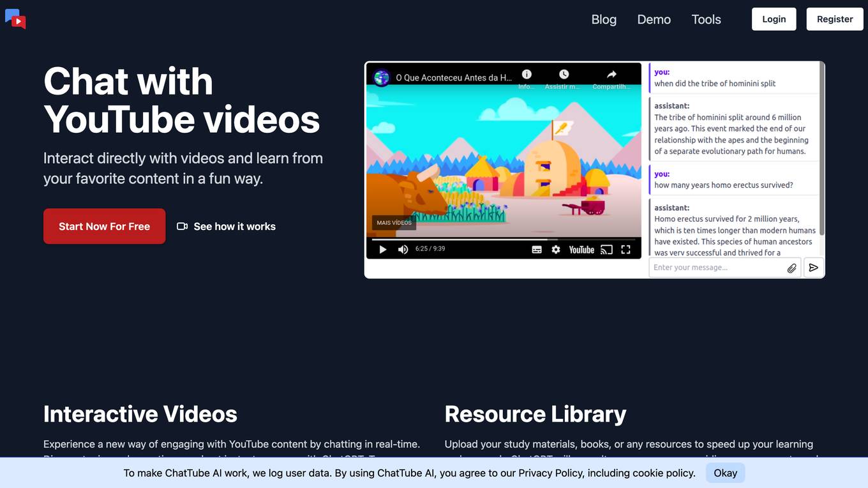Click the Register button
868x488 pixels.
pos(835,19)
